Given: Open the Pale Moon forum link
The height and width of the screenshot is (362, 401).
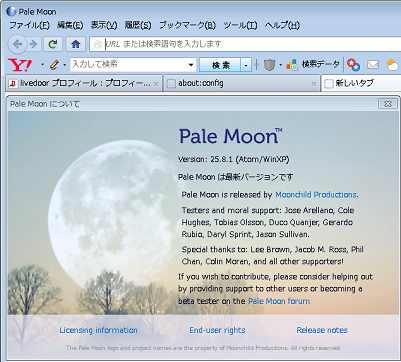Looking at the screenshot, I should pos(279,301).
